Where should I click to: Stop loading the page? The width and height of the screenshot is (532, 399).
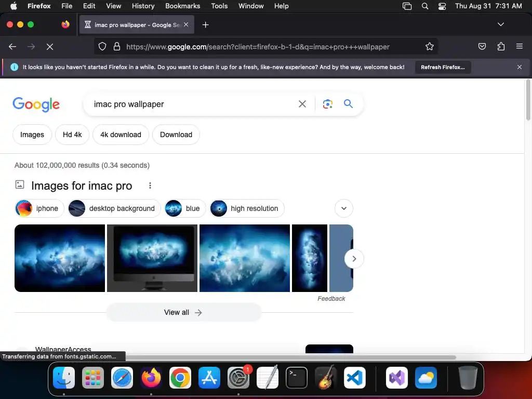[x=50, y=47]
